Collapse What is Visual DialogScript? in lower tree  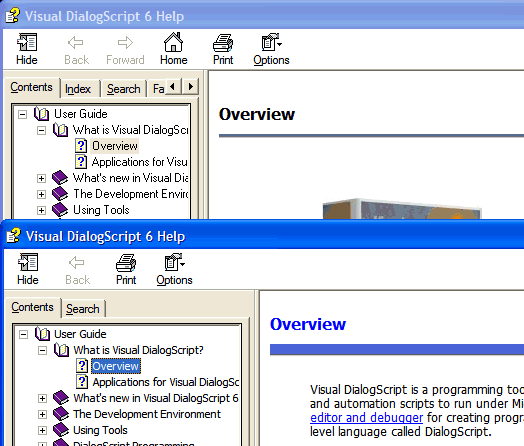42,350
